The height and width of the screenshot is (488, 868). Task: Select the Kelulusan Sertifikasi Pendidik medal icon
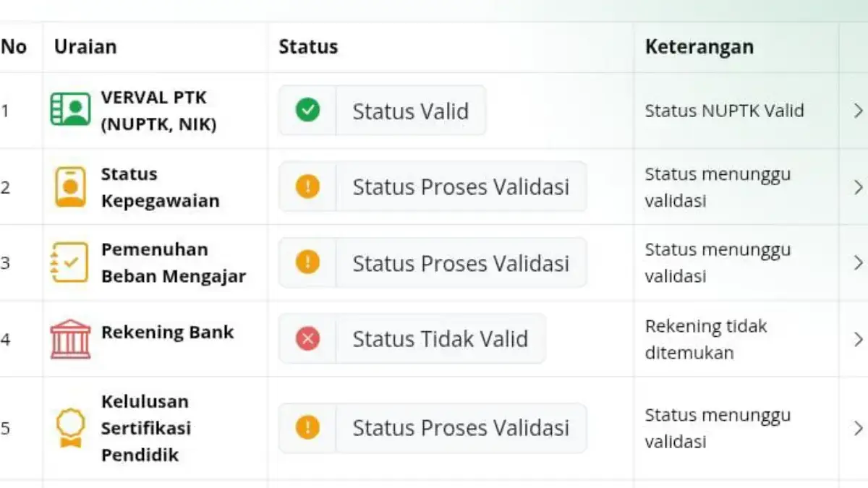coord(69,427)
